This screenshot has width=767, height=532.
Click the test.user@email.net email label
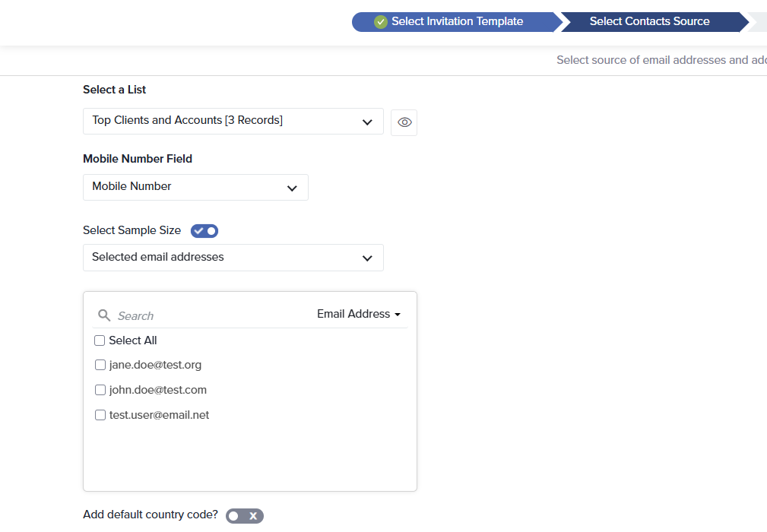click(159, 415)
